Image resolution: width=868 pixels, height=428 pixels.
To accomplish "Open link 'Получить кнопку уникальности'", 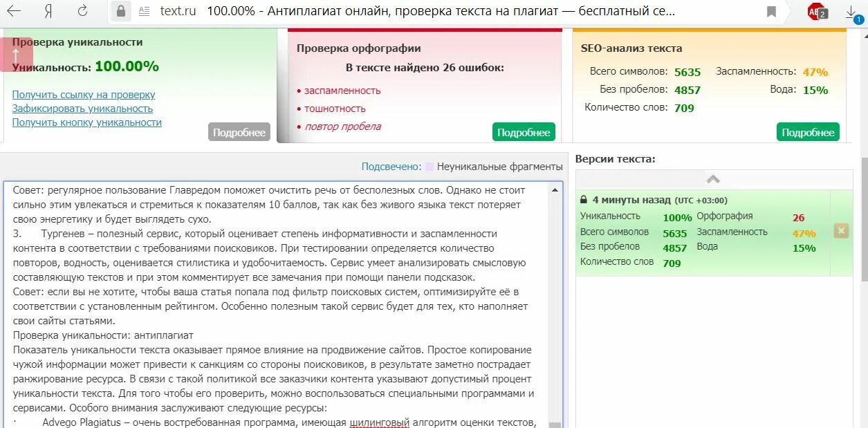I will (87, 122).
